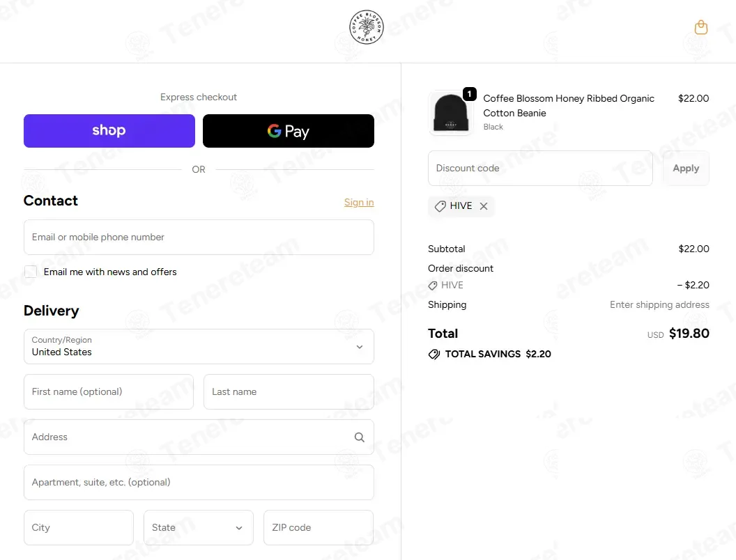Remove the HIVE discount code tag
This screenshot has height=560, width=736.
[x=484, y=206]
